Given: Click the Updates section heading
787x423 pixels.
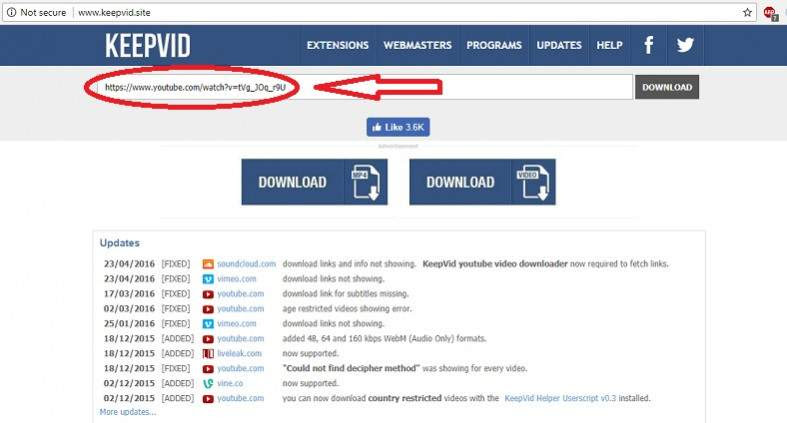Looking at the screenshot, I should click(119, 243).
